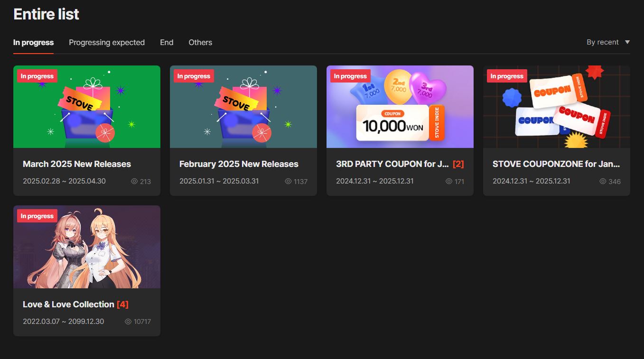
Task: Click the eye icon beside 346 views
Action: click(603, 181)
